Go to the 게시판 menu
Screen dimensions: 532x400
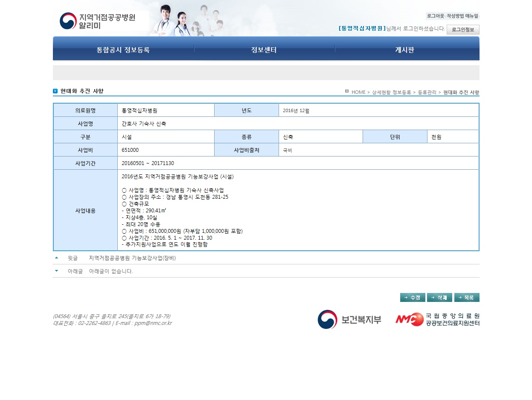click(x=404, y=50)
